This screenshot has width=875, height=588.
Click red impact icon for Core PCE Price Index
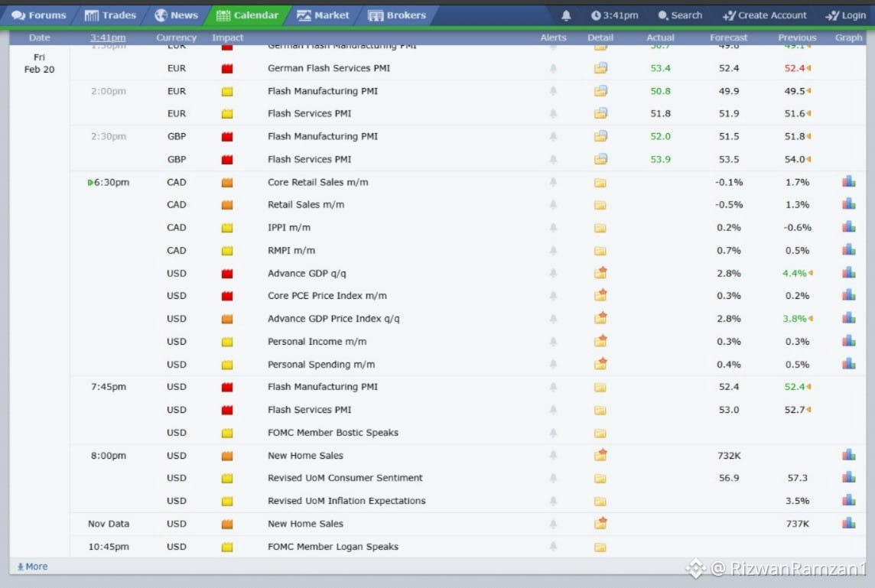pos(227,296)
